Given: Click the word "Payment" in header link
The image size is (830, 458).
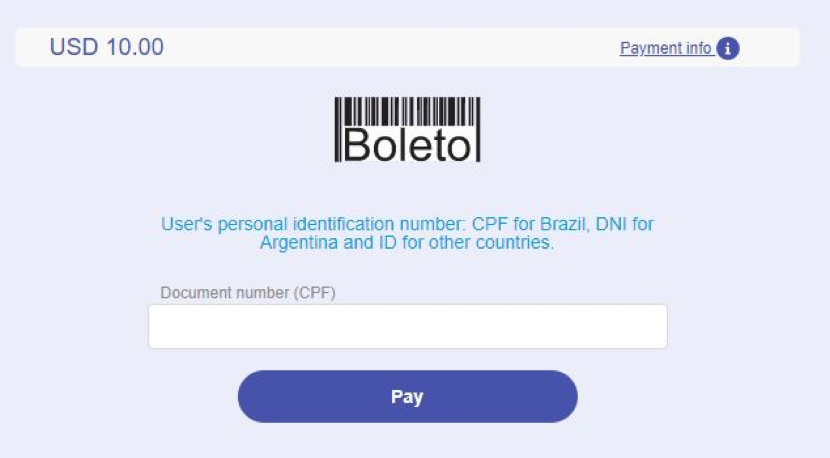Looking at the screenshot, I should 650,49.
